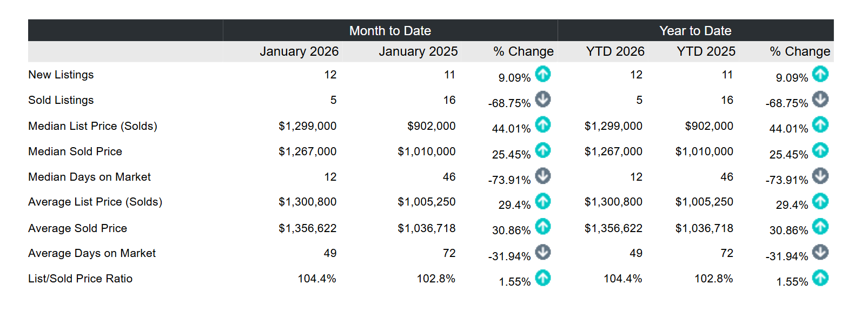Click the YTD 2026 column heading
Viewport: 868px width, 310px height.
coord(615,51)
